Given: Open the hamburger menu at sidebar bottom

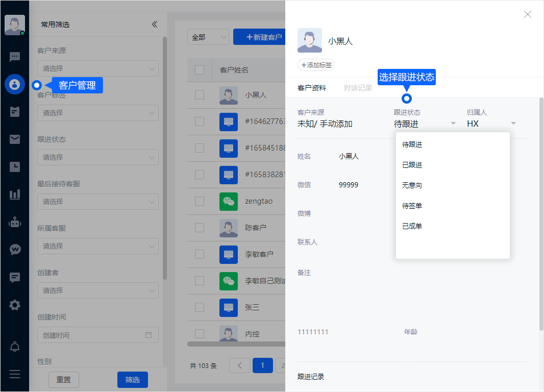Looking at the screenshot, I should coord(15,374).
